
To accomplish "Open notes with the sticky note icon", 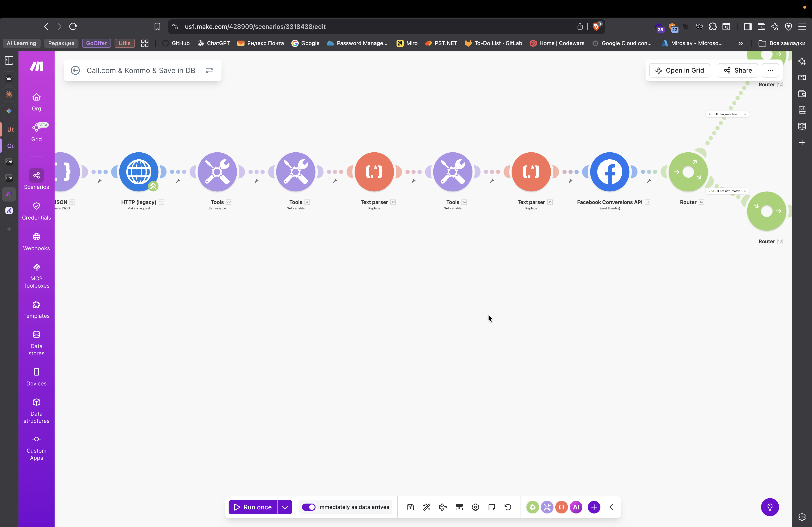I will (x=492, y=507).
